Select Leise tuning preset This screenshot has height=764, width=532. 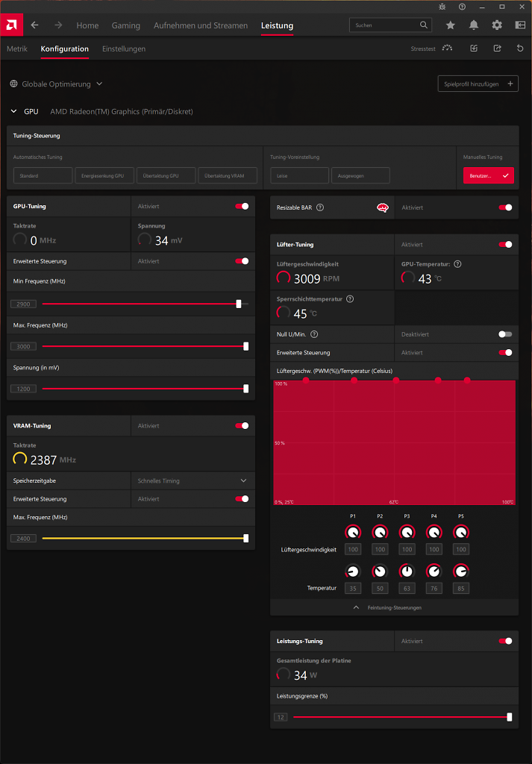point(300,175)
